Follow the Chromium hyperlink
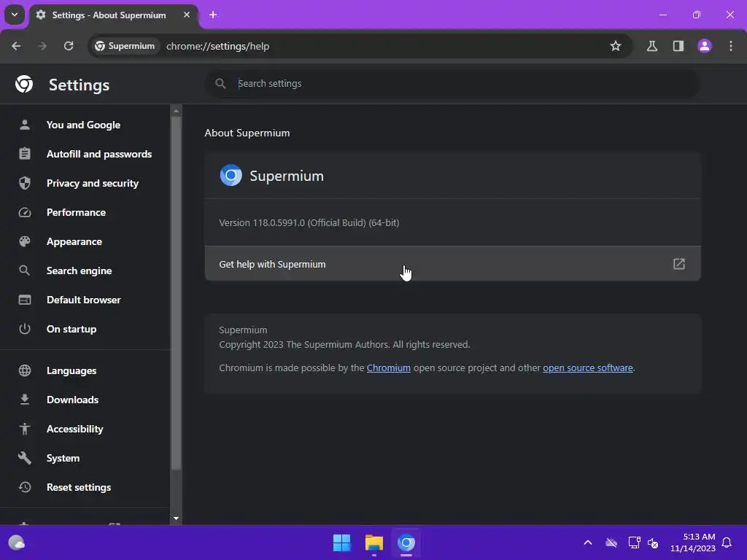This screenshot has width=747, height=560. point(388,368)
